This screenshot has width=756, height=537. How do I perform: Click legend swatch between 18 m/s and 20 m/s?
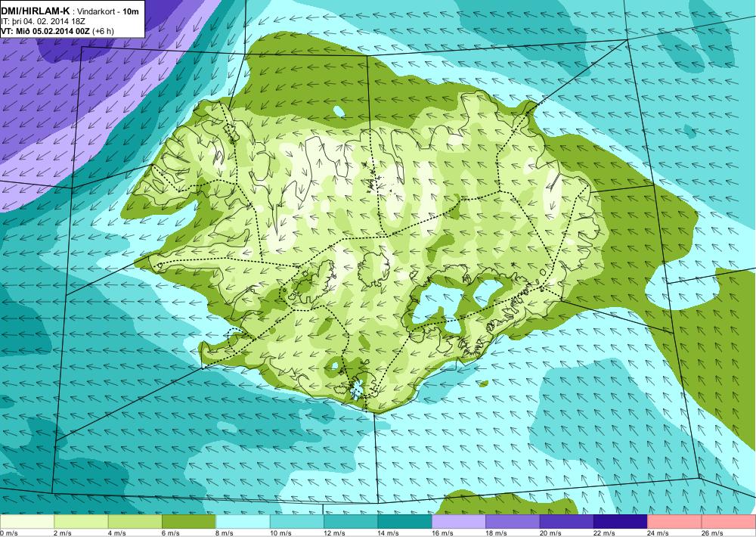coord(513,522)
